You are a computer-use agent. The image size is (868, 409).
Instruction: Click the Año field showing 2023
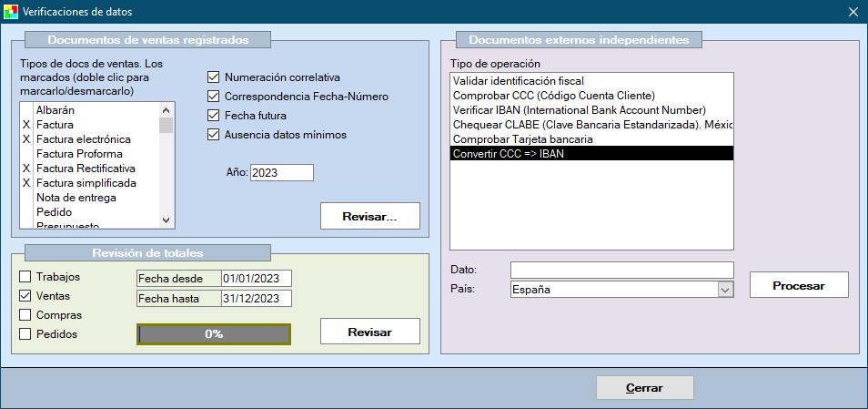pos(281,173)
